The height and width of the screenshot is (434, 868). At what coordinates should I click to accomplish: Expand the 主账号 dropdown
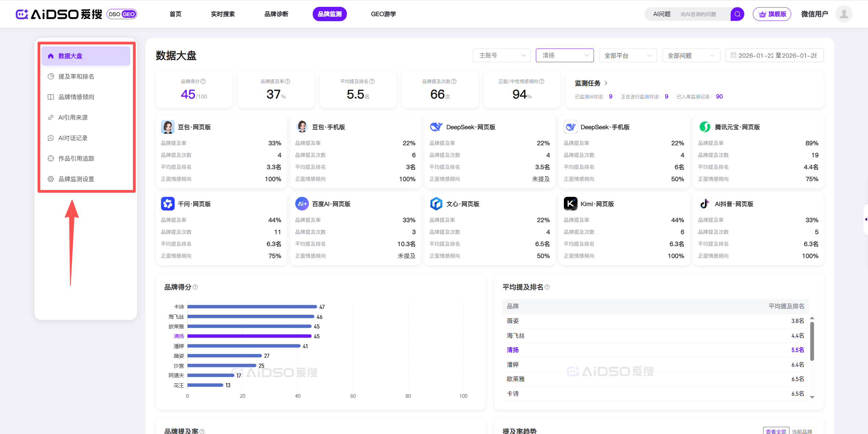tap(501, 55)
